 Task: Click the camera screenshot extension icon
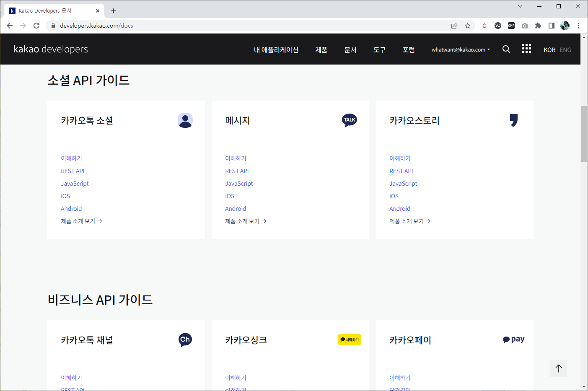tap(525, 26)
